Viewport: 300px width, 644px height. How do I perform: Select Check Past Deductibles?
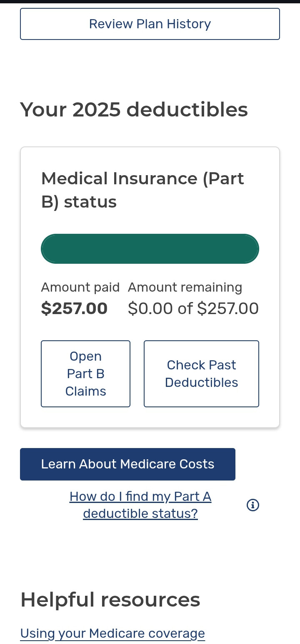(201, 374)
